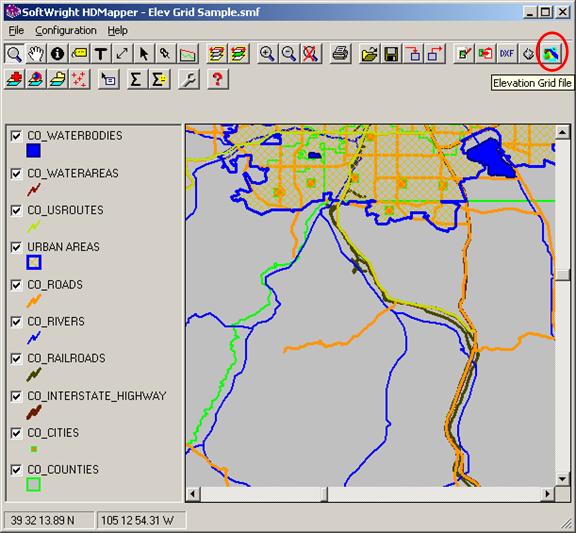Print the map with the printer icon
Image resolution: width=576 pixels, height=533 pixels.
coord(340,54)
